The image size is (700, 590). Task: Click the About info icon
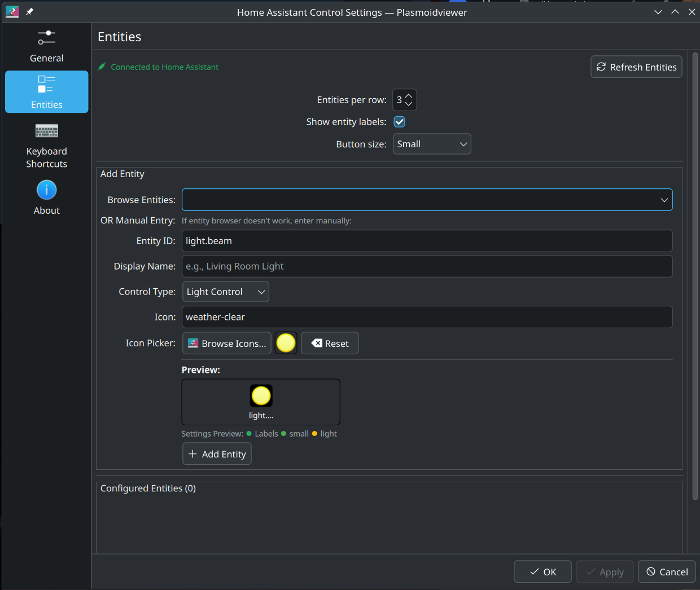(46, 190)
